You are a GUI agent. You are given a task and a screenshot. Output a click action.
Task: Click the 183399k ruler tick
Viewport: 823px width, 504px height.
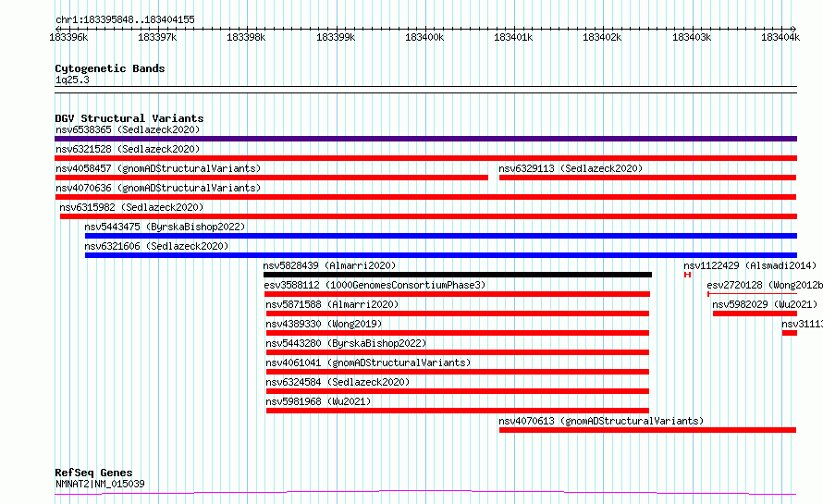pos(336,37)
